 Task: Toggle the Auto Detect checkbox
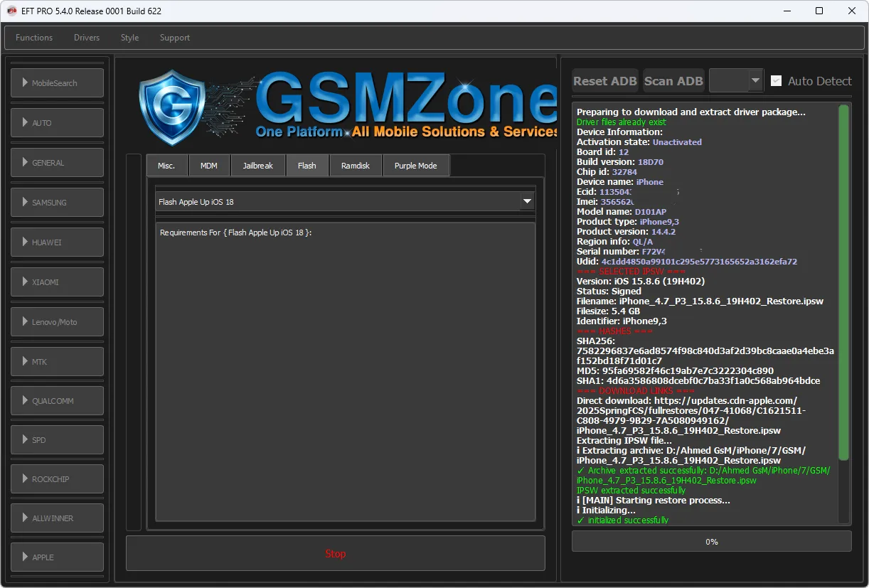coord(777,81)
